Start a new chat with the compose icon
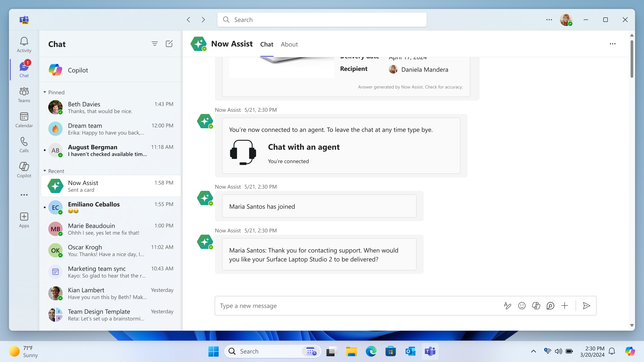Screen dimensions: 644x362 [169, 43]
